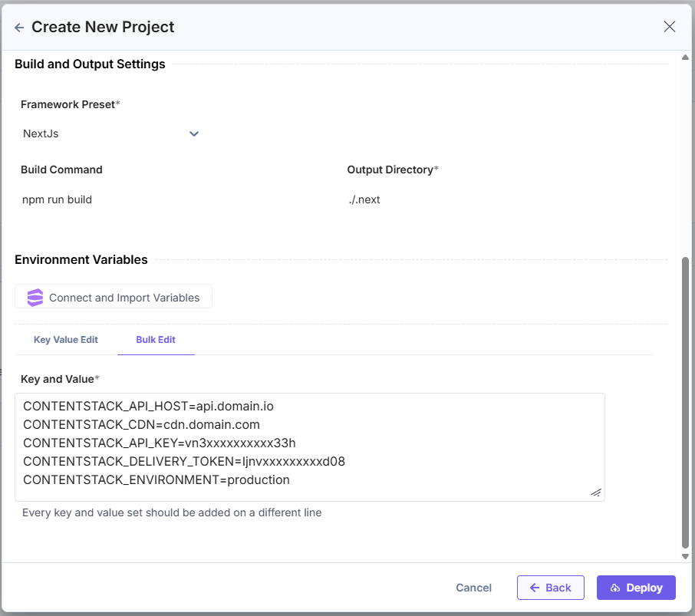Click the chevron on Framework Preset field
The width and height of the screenshot is (695, 616).
tap(194, 133)
